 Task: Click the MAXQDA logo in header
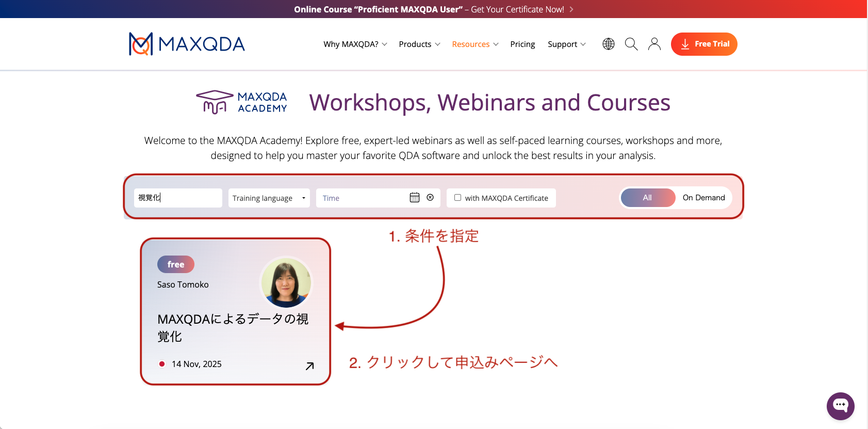point(187,44)
